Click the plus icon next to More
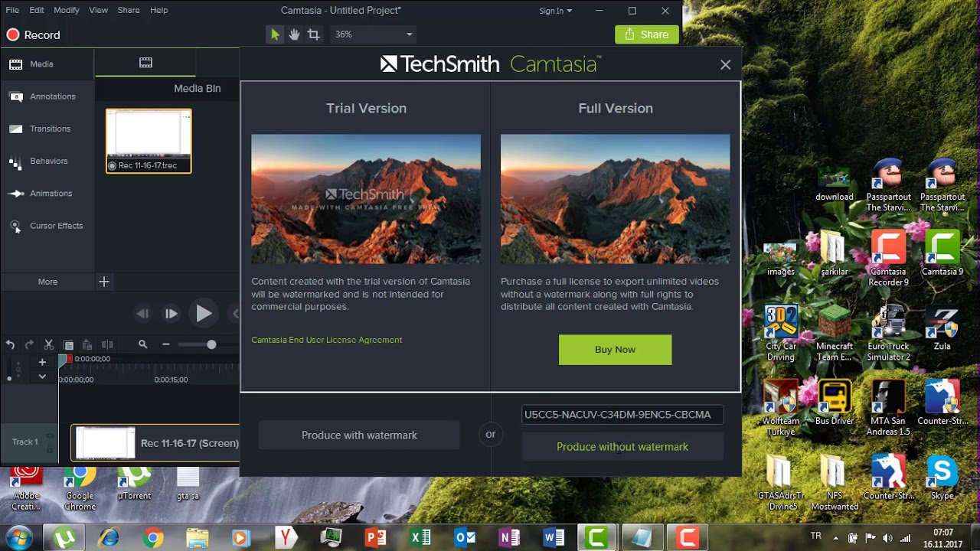 click(104, 282)
